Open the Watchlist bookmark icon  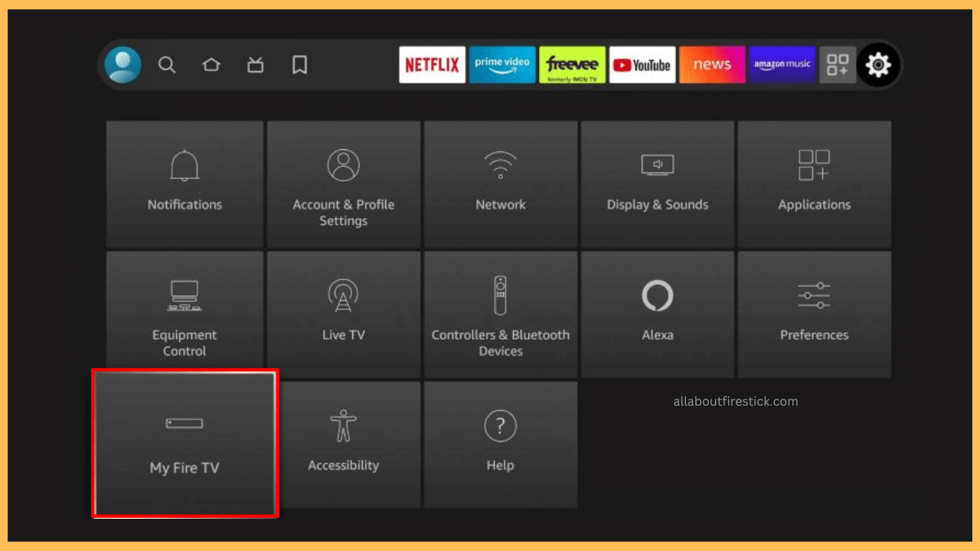pos(299,65)
